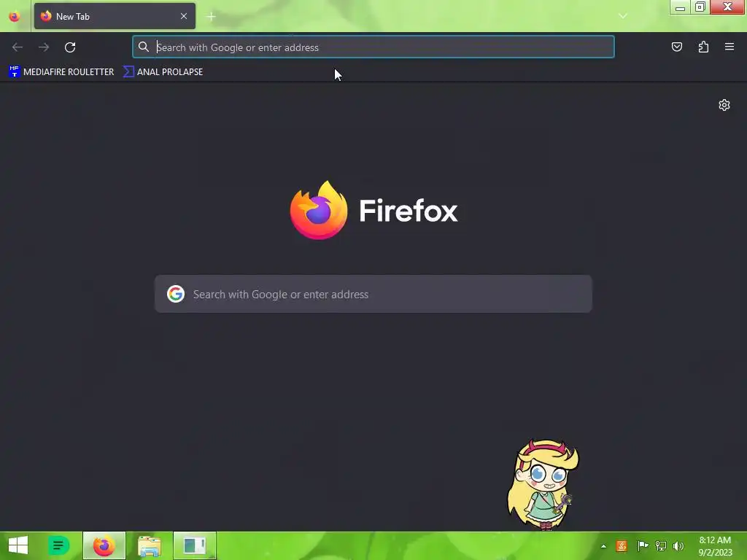Click the cartoon girl desktop mascot

543,485
